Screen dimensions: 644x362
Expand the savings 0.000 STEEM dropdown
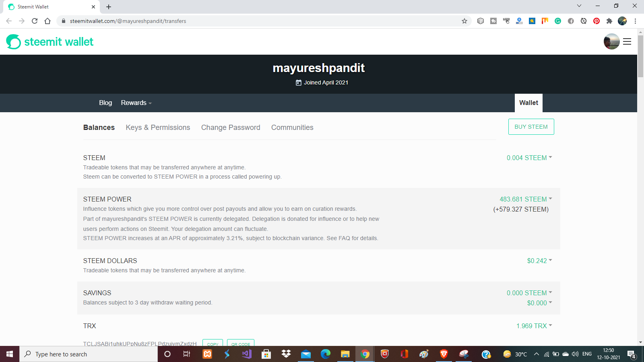[529, 293]
